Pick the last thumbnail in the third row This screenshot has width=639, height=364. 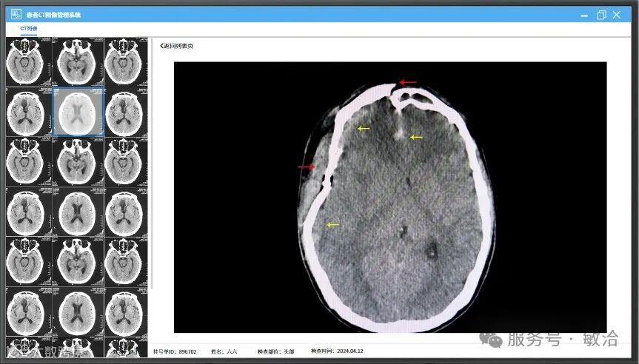pyautogui.click(x=126, y=161)
